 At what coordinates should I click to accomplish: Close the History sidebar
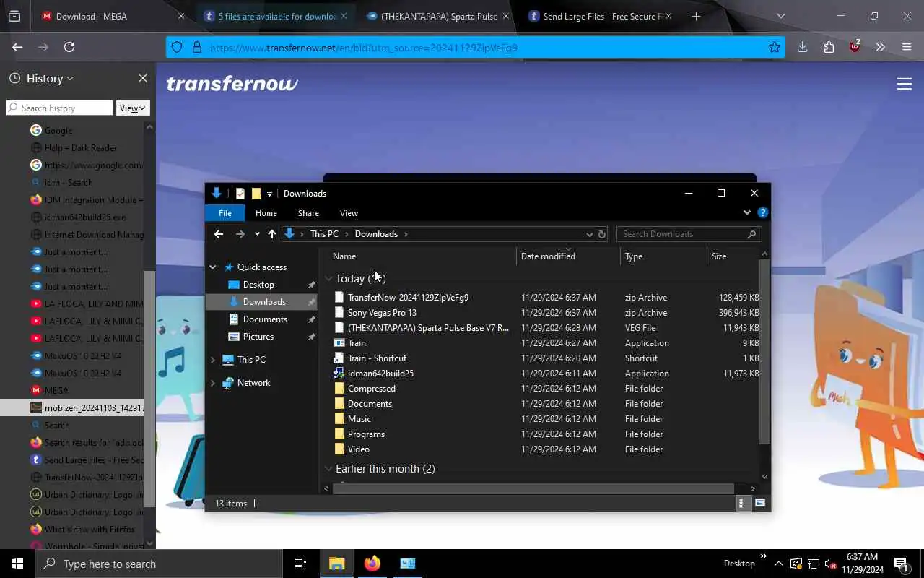click(143, 78)
